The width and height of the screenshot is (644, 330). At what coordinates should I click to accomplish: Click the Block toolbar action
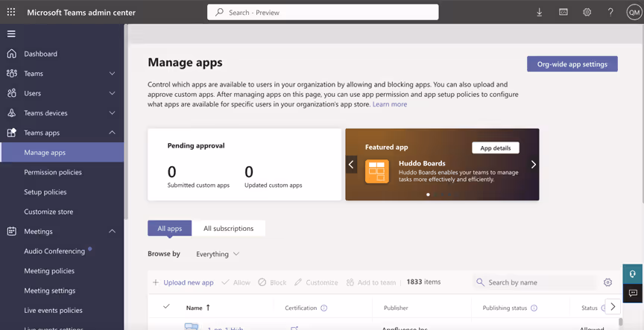272,282
